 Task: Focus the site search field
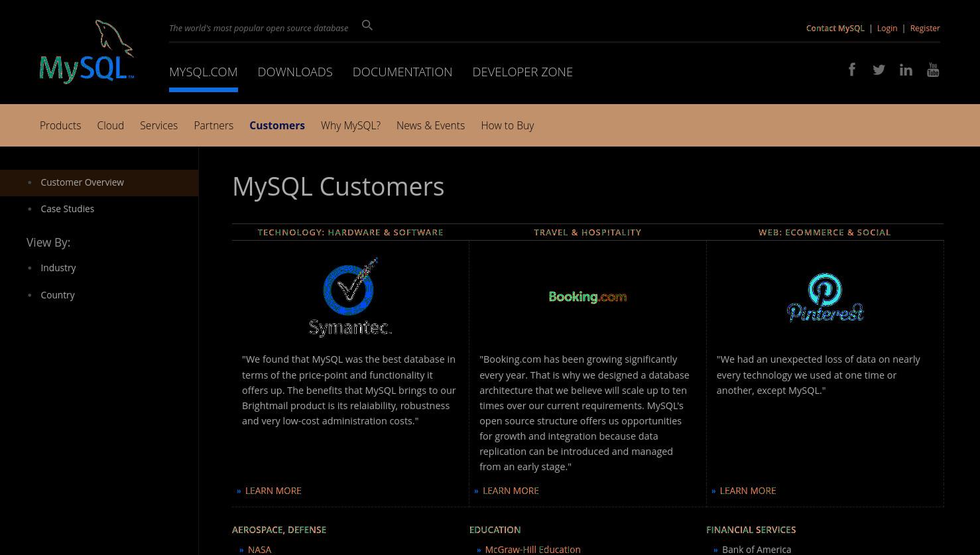[259, 28]
